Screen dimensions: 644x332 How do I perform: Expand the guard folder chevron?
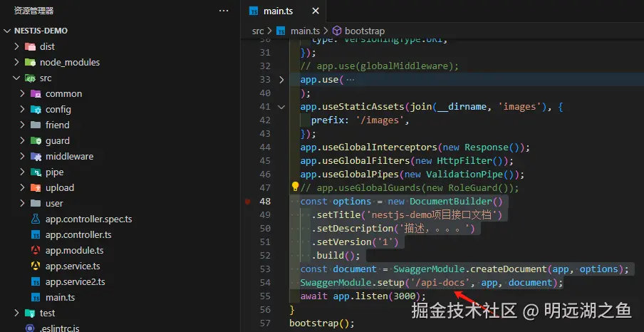tap(23, 140)
